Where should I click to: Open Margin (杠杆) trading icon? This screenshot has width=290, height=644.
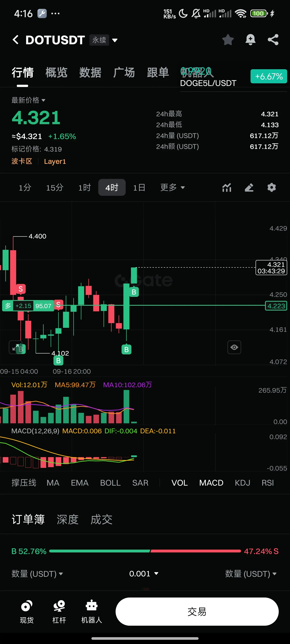59,611
